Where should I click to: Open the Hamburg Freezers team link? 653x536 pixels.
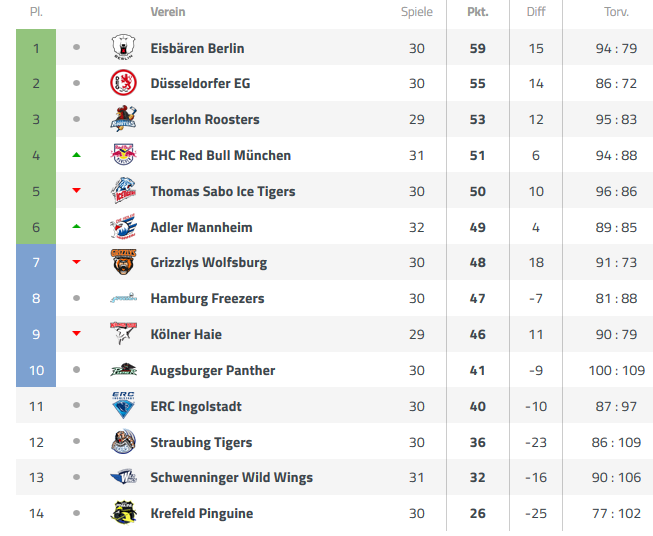tap(207, 298)
